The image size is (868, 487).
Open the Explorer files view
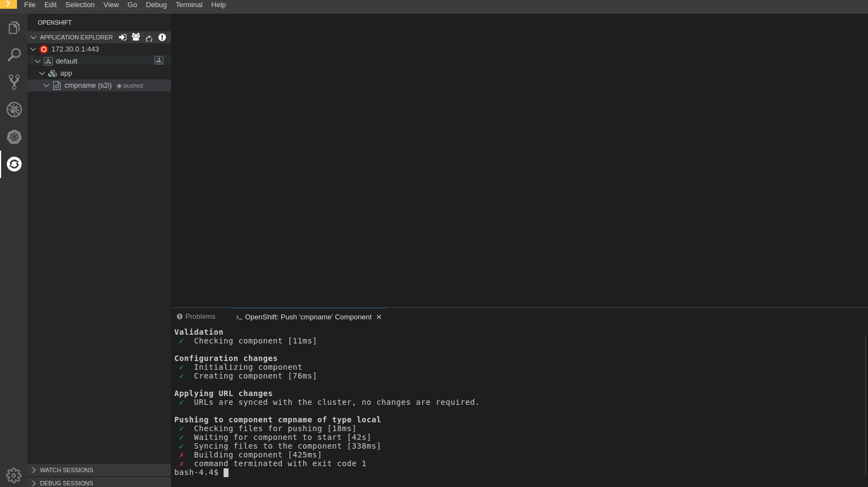click(x=14, y=27)
